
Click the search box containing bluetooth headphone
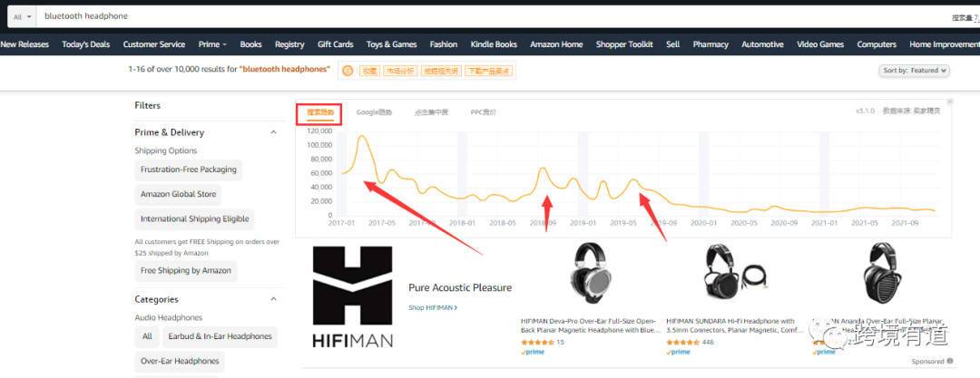[x=487, y=17]
